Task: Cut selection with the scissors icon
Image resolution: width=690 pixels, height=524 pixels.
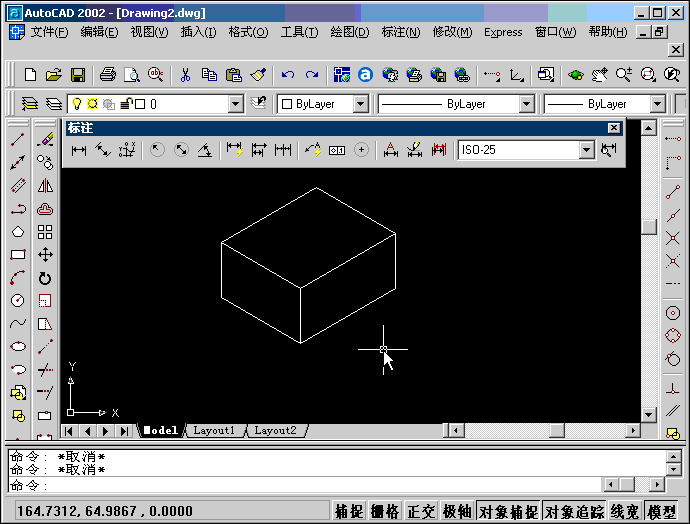Action: pyautogui.click(x=185, y=74)
